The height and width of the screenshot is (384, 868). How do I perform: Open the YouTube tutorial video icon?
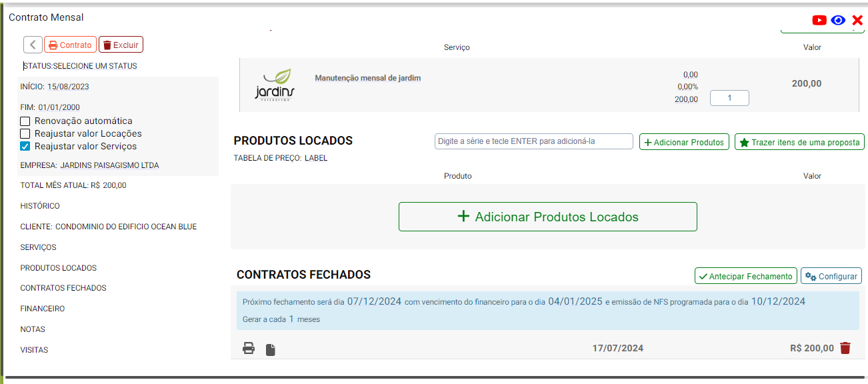(x=819, y=20)
